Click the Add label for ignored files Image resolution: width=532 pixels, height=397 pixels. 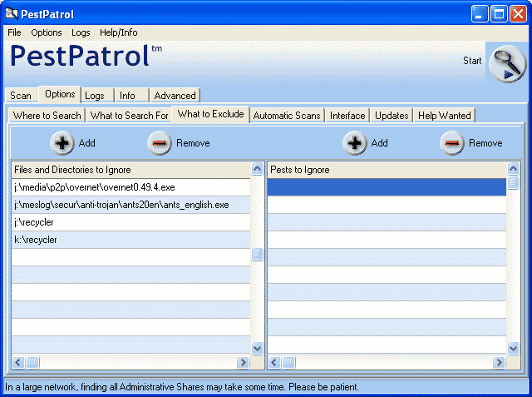pos(86,143)
